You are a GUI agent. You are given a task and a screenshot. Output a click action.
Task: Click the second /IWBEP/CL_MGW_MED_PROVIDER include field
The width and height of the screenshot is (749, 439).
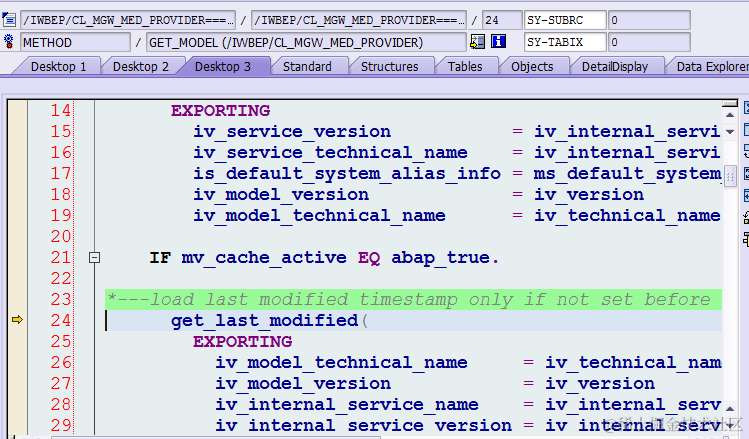pos(359,20)
